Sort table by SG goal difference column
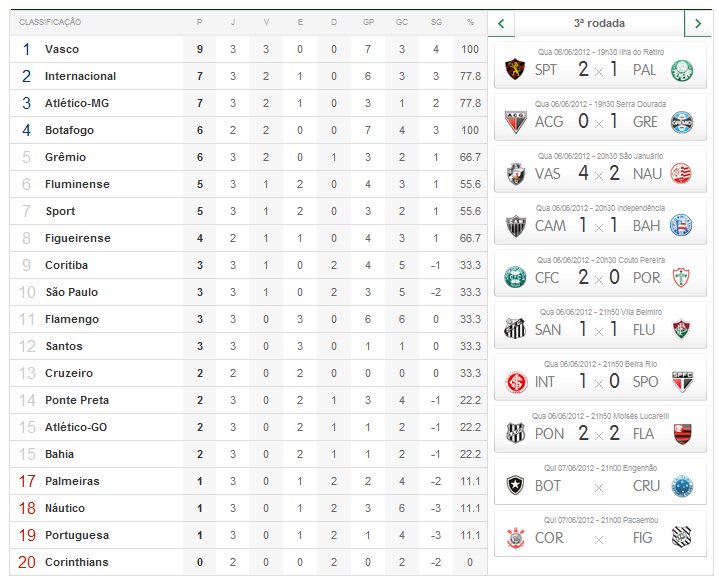Screen dimensions: 719x580 point(436,22)
